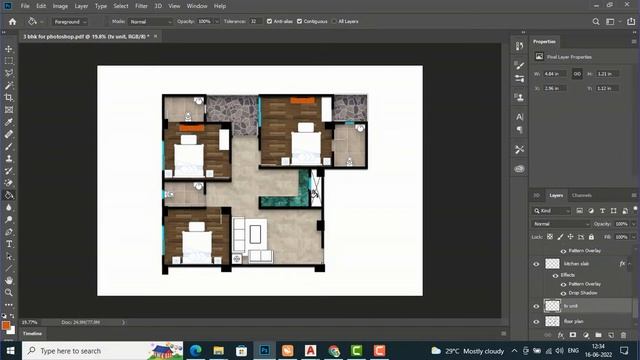Switch to the Channels tab
This screenshot has height=360, width=640.
pyautogui.click(x=582, y=196)
